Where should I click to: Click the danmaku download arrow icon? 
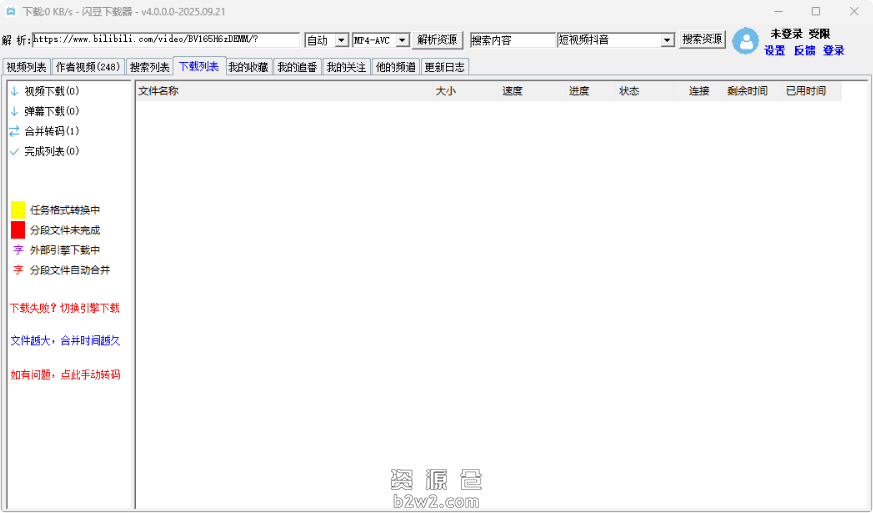[x=14, y=111]
